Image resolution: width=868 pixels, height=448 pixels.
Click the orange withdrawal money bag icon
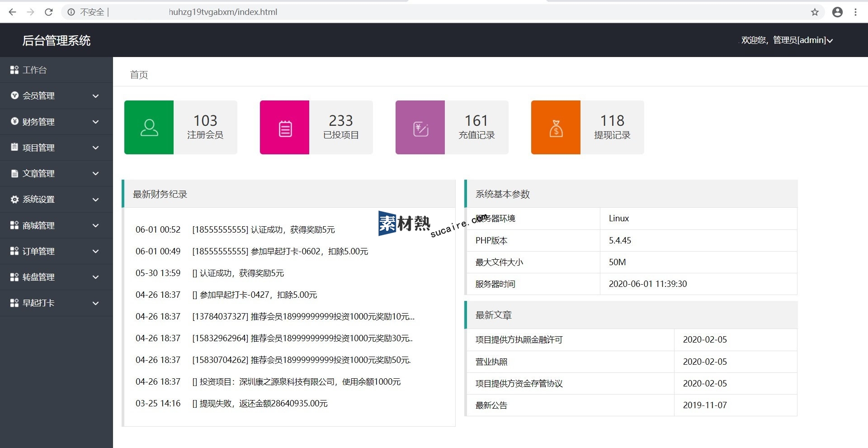556,129
